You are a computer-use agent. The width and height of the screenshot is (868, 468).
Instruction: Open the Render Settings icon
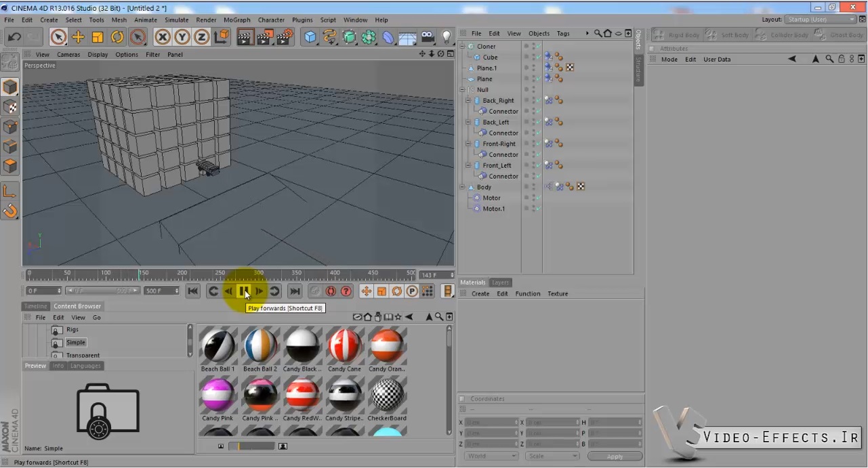284,37
